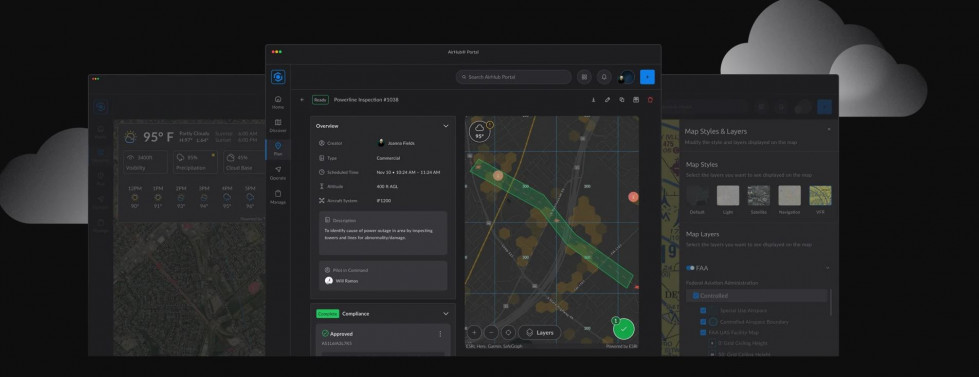979x377 pixels.
Task: Click the Complete badge next to Compliance
Action: [327, 314]
